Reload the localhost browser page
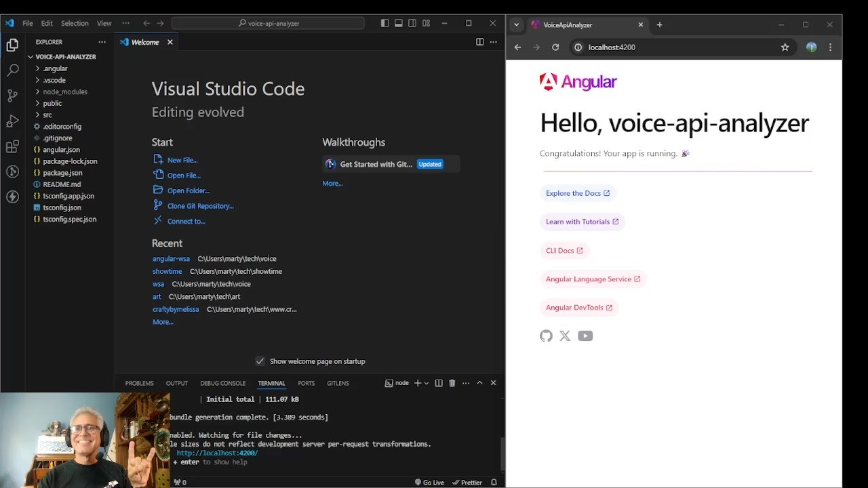The image size is (868, 488). pos(555,47)
